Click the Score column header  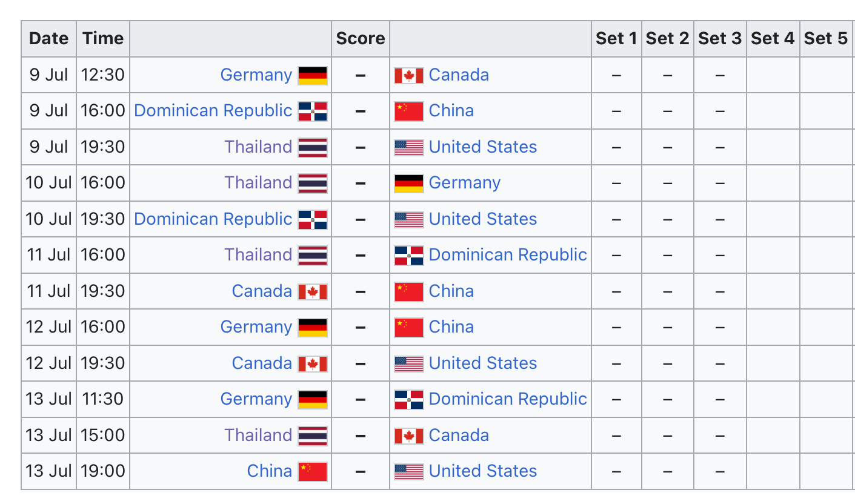(361, 39)
